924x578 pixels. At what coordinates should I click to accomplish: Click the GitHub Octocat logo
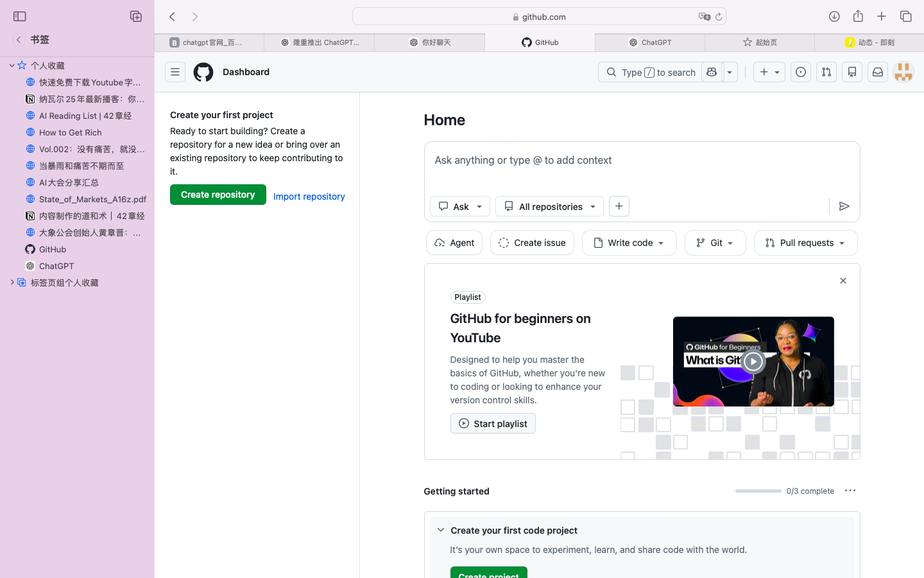[203, 72]
